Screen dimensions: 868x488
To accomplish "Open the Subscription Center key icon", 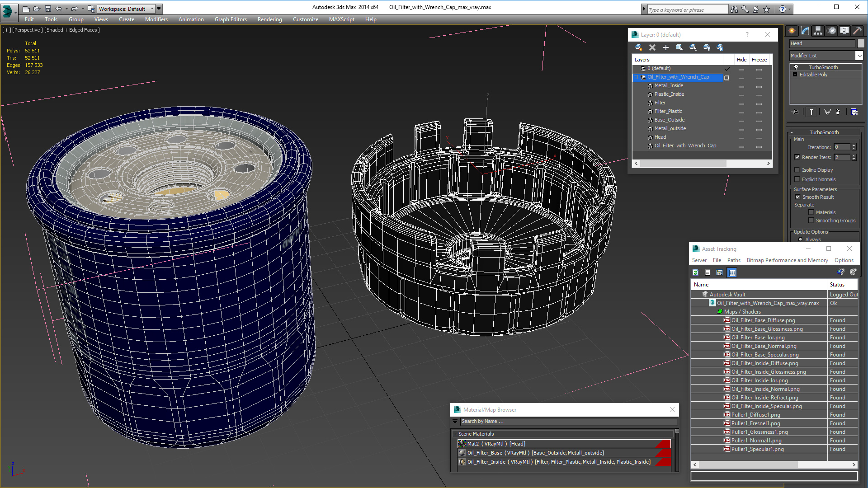I will (x=745, y=9).
